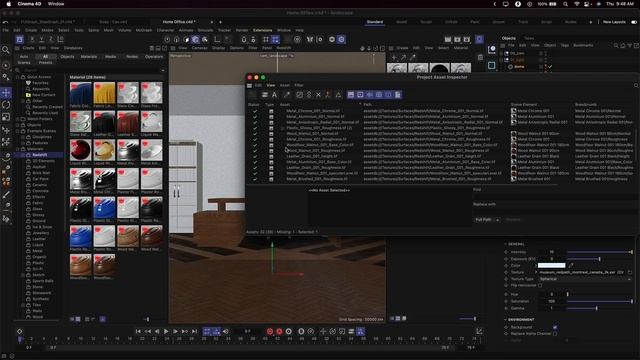Select the Rotate tool in left toolbar
Viewport: 640px width, 360px height.
(6, 105)
